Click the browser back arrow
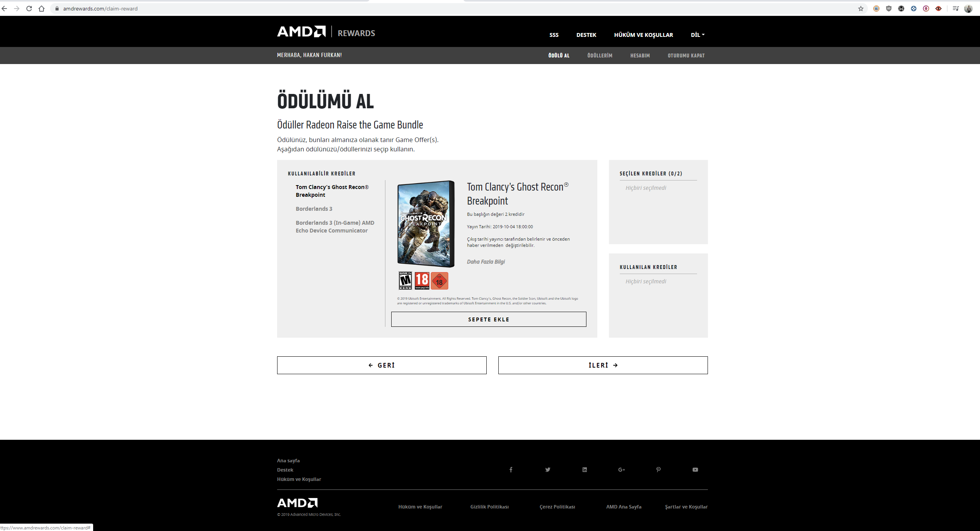 tap(4, 9)
